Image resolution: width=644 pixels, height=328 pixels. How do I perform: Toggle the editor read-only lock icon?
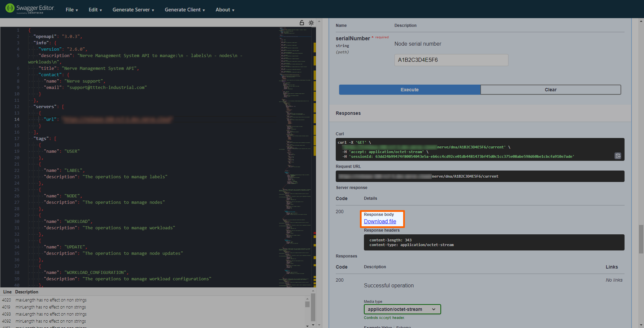click(x=302, y=23)
